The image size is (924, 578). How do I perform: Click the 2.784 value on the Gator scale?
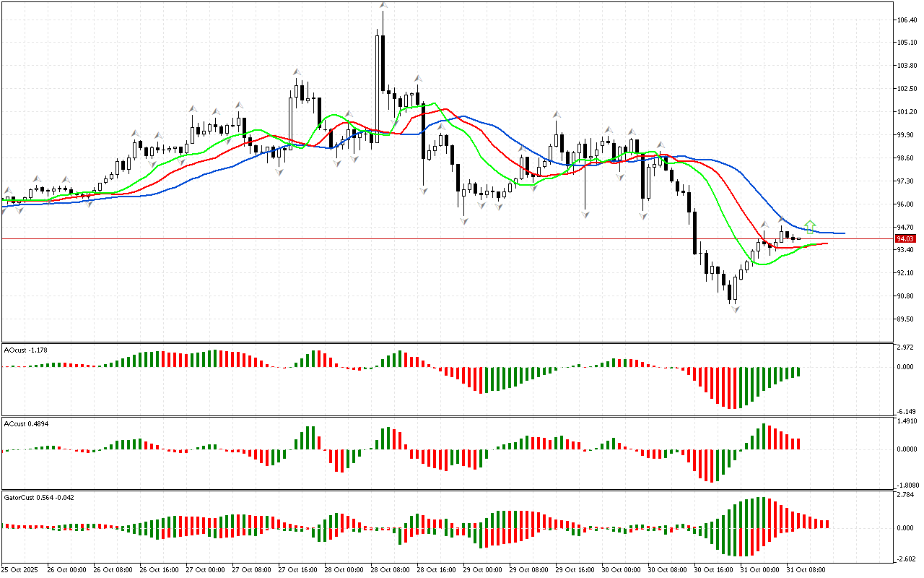(x=905, y=495)
